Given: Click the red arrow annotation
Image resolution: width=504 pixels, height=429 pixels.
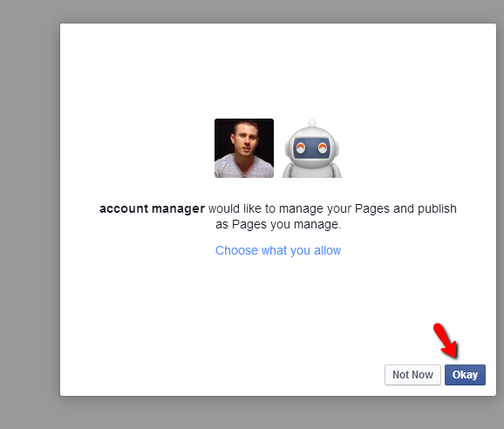Looking at the screenshot, I should (446, 341).
